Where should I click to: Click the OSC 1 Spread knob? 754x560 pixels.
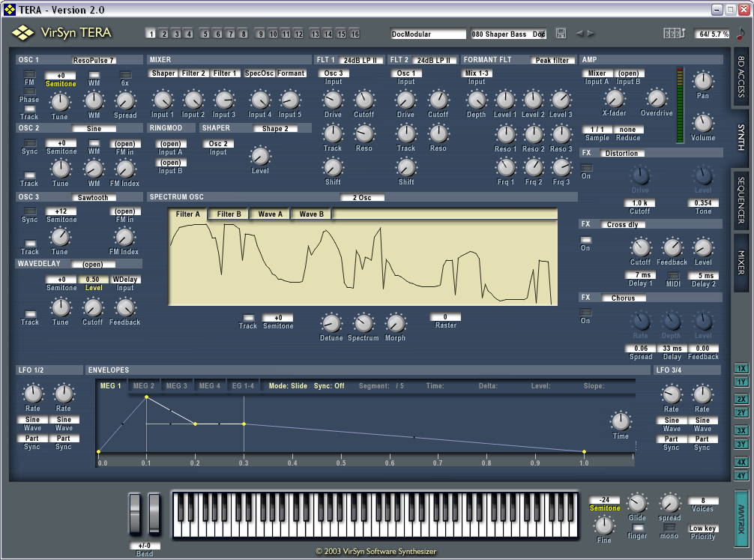pyautogui.click(x=125, y=101)
